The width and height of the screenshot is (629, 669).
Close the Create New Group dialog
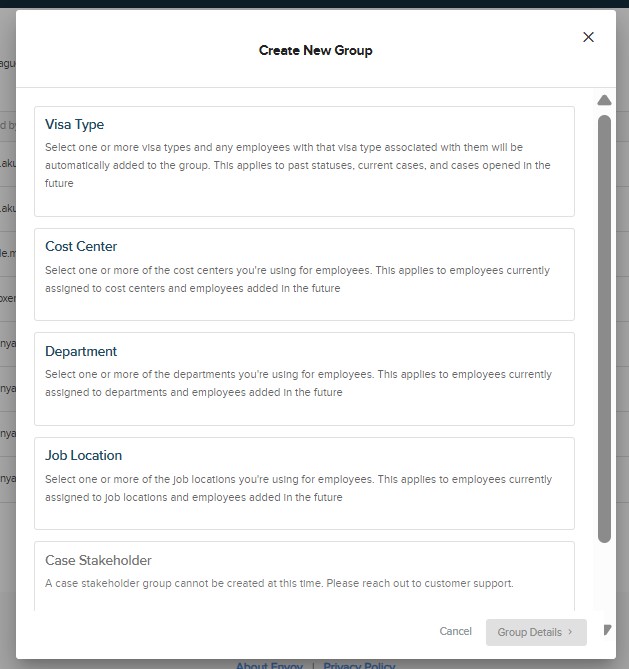(x=588, y=37)
